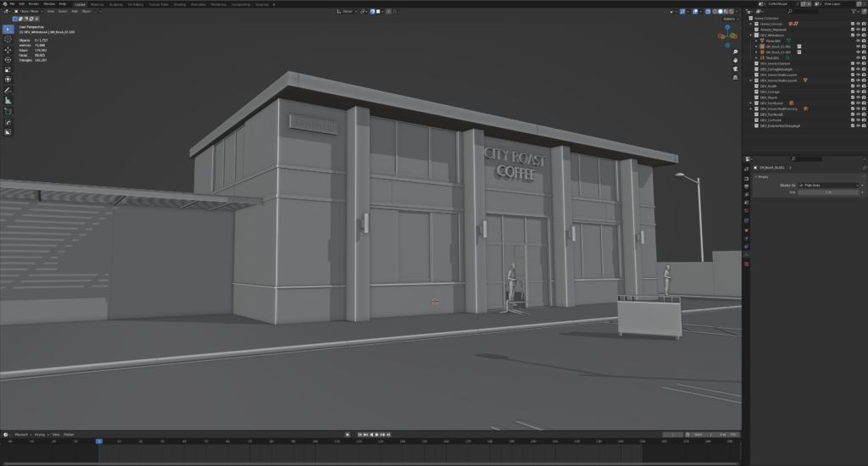Viewport: 868px width, 466px height.
Task: Open the View Layer properties tab
Action: pyautogui.click(x=746, y=194)
